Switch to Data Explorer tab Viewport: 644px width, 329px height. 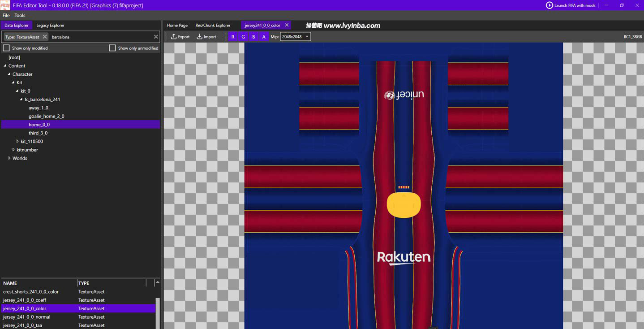point(17,25)
